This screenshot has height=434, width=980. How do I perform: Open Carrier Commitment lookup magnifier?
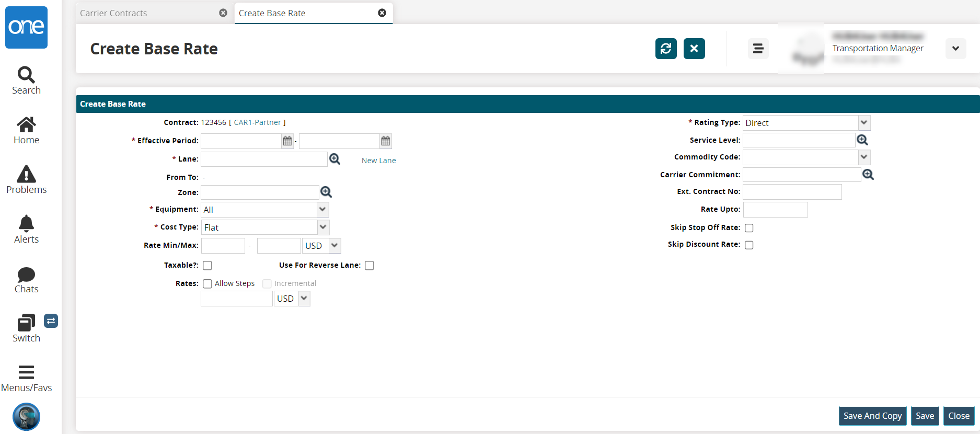(868, 175)
